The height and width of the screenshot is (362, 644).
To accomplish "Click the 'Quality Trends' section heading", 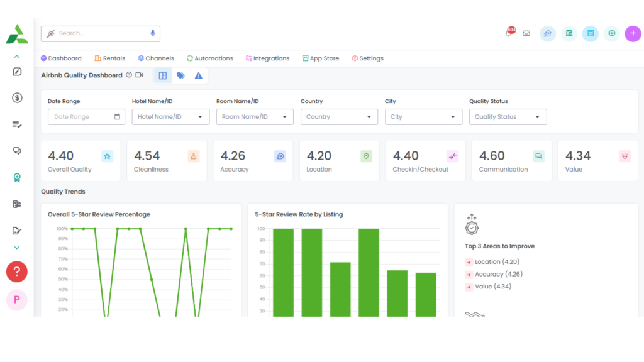I will pos(63,192).
